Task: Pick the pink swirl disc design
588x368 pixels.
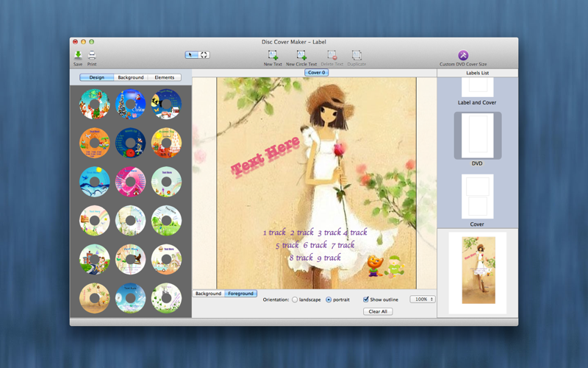Action: pos(131,182)
